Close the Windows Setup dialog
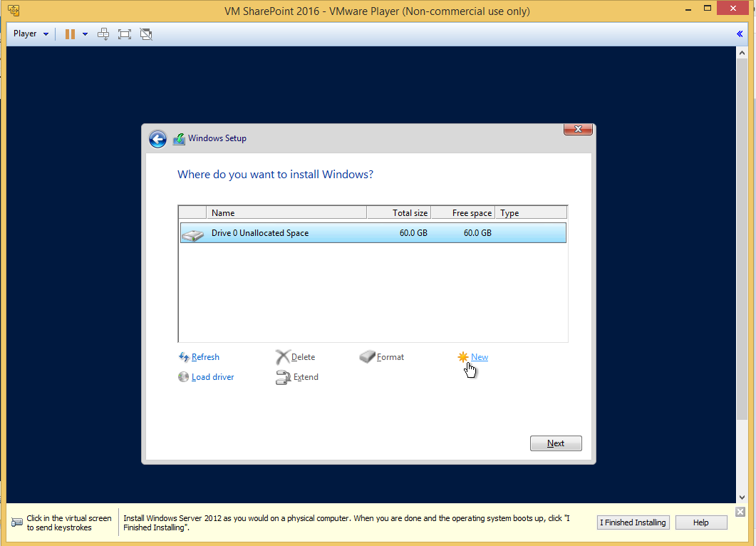This screenshot has height=546, width=756. tap(578, 129)
